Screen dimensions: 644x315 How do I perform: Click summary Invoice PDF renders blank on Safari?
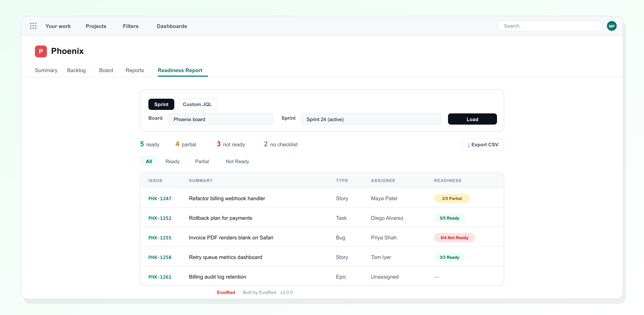click(231, 238)
